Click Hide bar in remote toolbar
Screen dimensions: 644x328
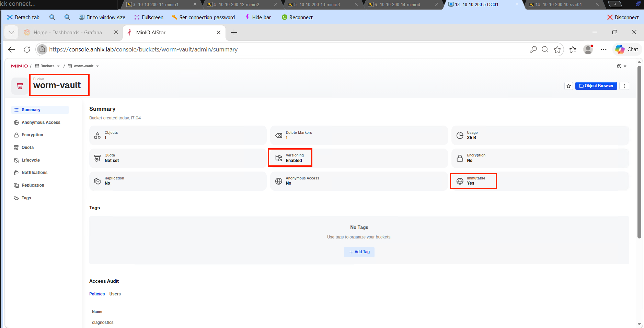tap(258, 17)
